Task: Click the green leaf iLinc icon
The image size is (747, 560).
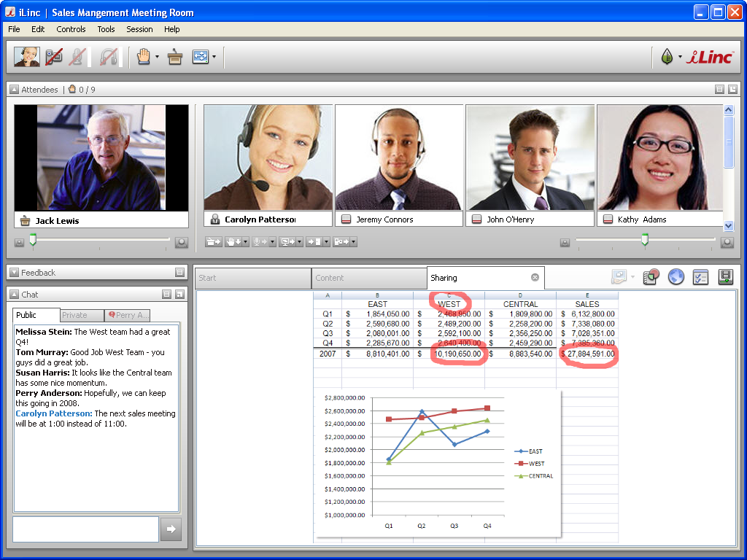Action: tap(667, 57)
